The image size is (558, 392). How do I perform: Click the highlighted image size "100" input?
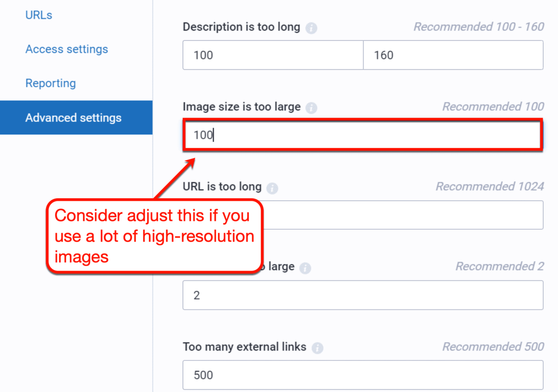click(363, 134)
